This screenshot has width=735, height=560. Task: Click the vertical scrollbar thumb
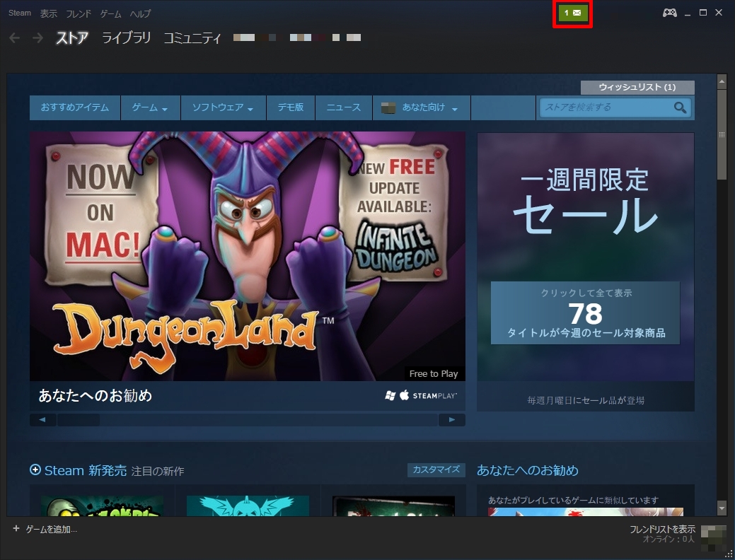click(x=722, y=135)
